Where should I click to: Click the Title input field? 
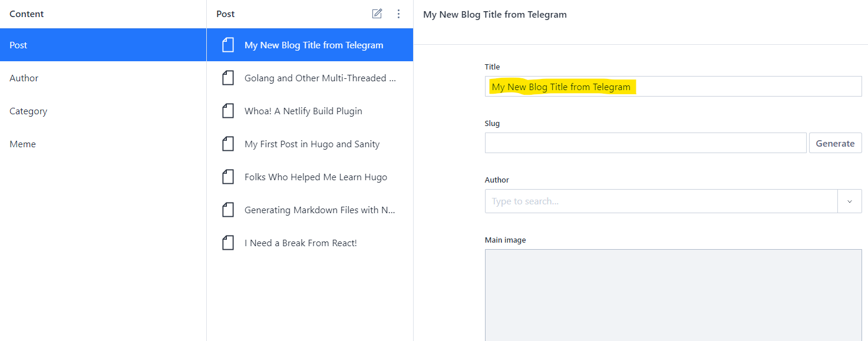(x=673, y=87)
